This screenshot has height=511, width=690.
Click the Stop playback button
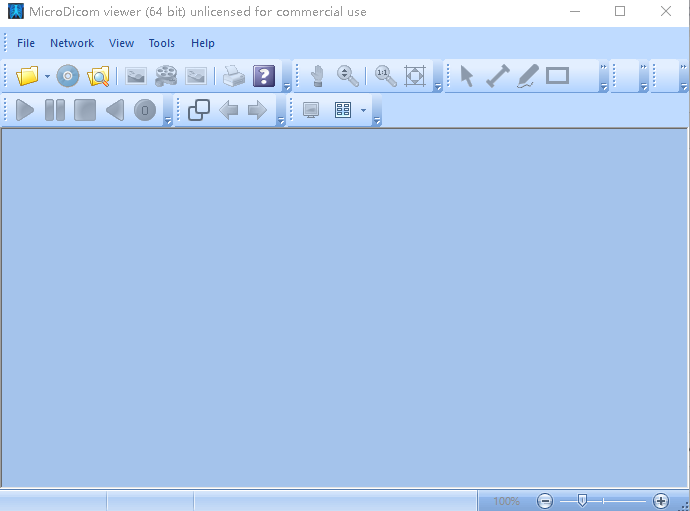pyautogui.click(x=85, y=110)
